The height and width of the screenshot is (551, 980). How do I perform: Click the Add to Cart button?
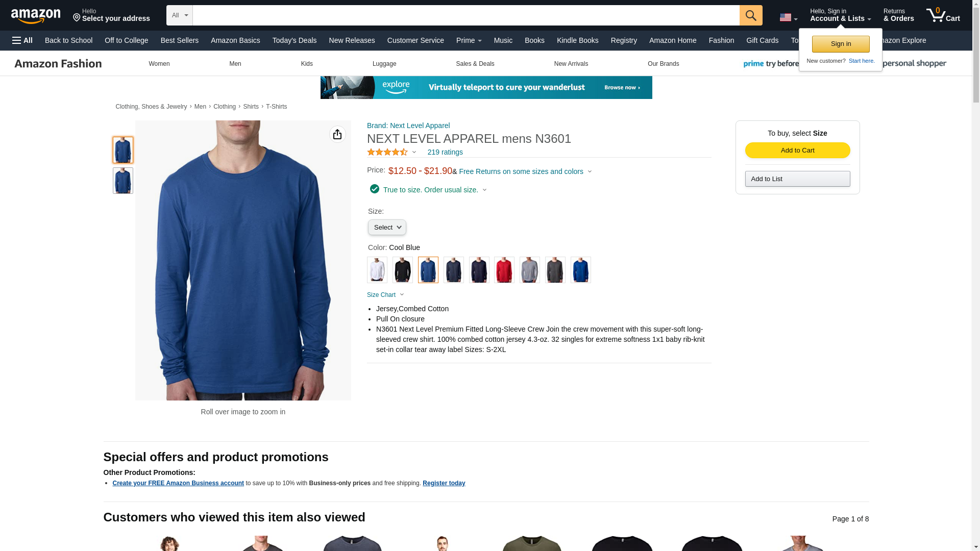pyautogui.click(x=797, y=150)
